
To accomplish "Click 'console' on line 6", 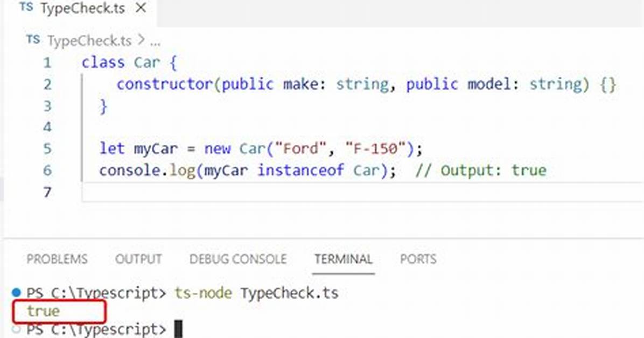I will (x=130, y=170).
